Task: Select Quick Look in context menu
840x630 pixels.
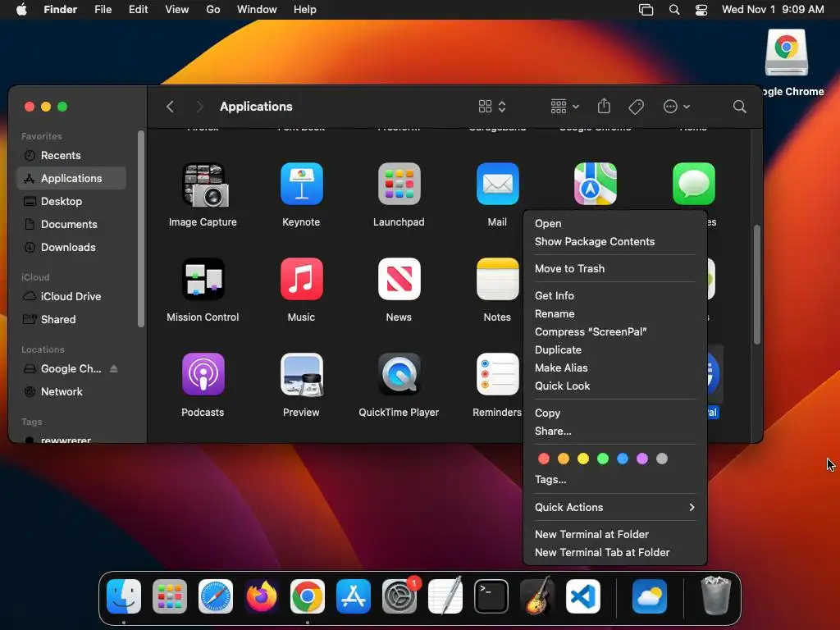Action: point(615,386)
